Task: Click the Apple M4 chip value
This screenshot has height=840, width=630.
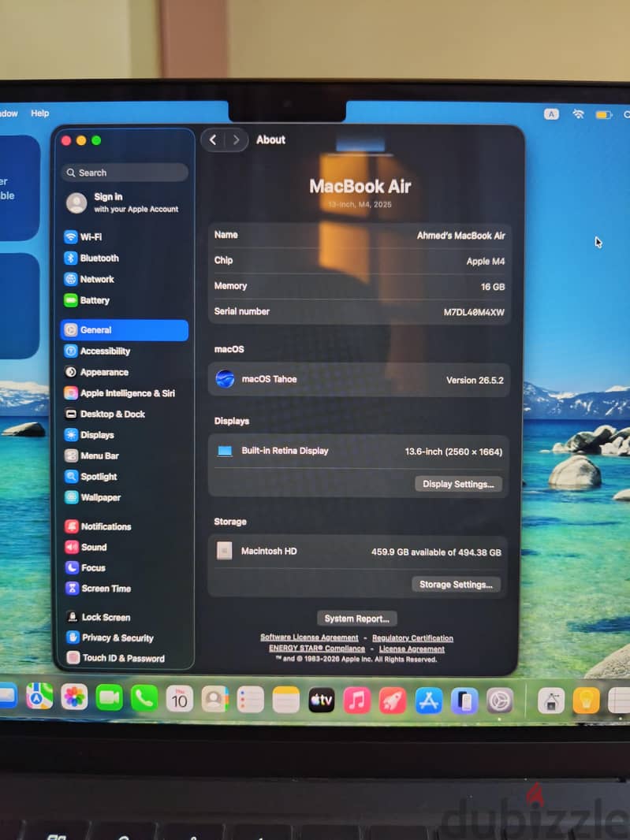Action: pos(486,262)
